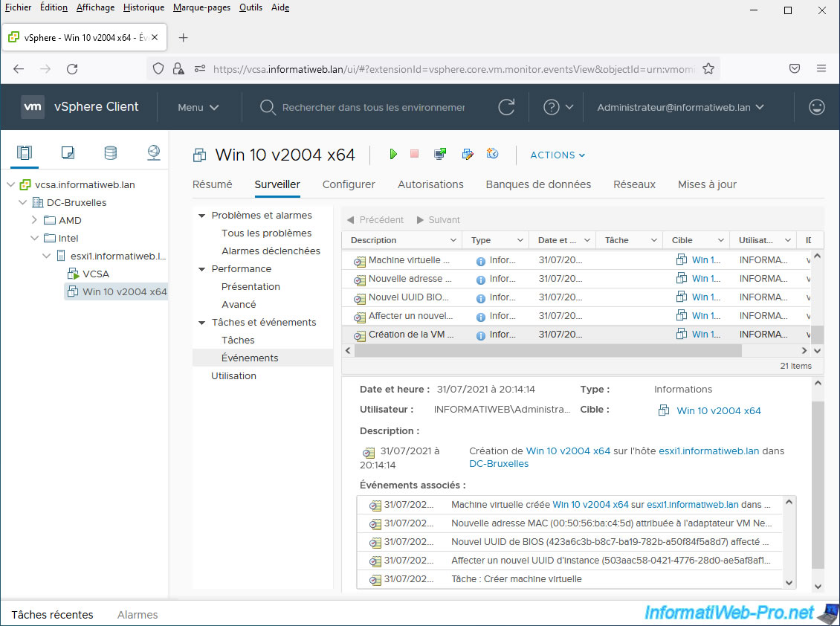Open the Administrateur@informatiweb.lan user dropdown
The width and height of the screenshot is (840, 626).
click(x=680, y=107)
